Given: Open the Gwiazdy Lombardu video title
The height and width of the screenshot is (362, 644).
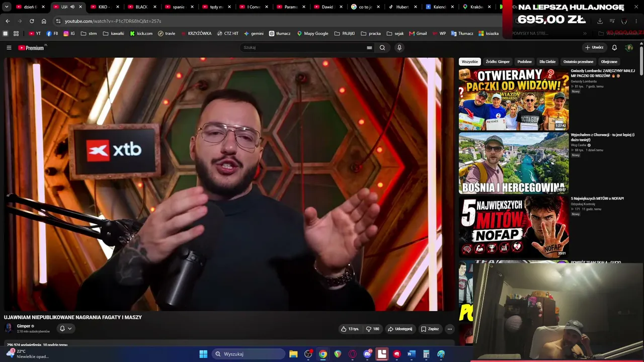Looking at the screenshot, I should click(603, 73).
